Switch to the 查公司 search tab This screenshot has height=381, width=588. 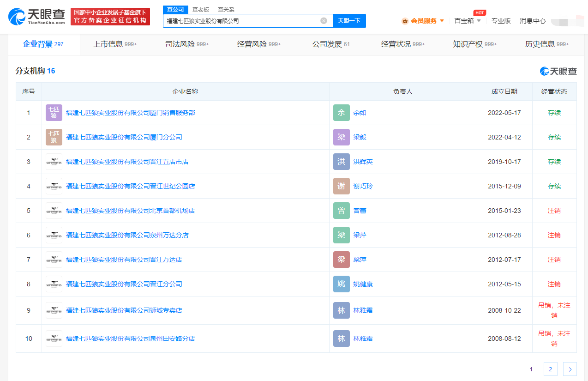tap(175, 10)
